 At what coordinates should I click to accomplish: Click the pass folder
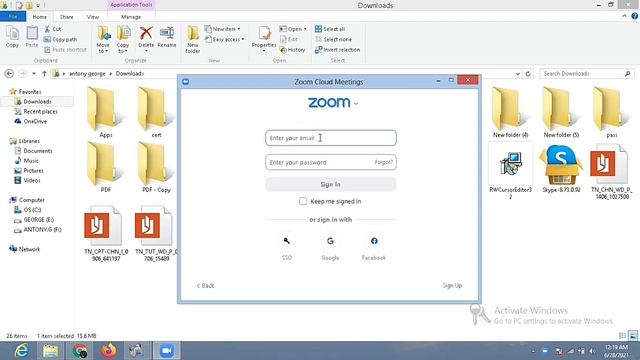point(611,112)
